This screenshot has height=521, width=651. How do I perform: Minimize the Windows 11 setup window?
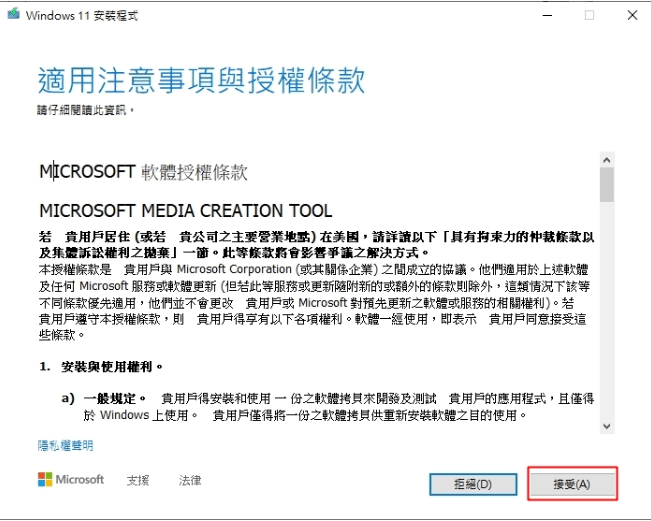(x=548, y=15)
